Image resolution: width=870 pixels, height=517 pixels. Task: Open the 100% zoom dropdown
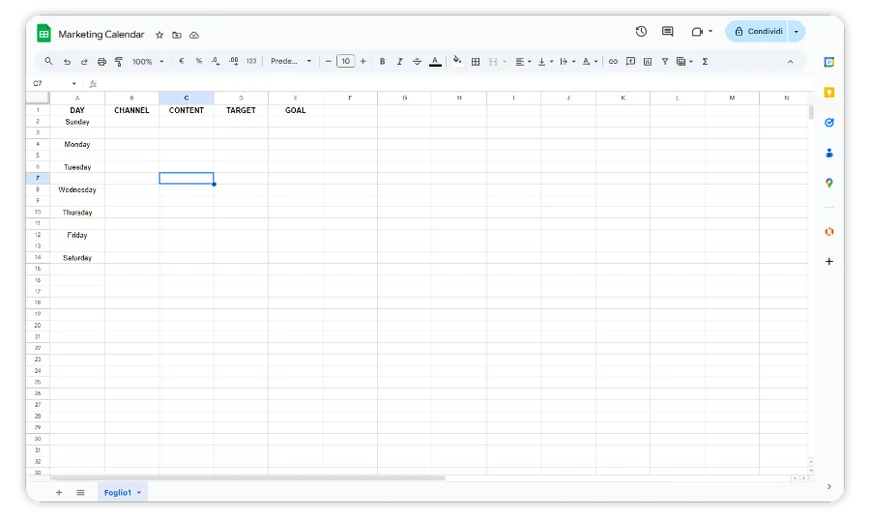point(148,62)
